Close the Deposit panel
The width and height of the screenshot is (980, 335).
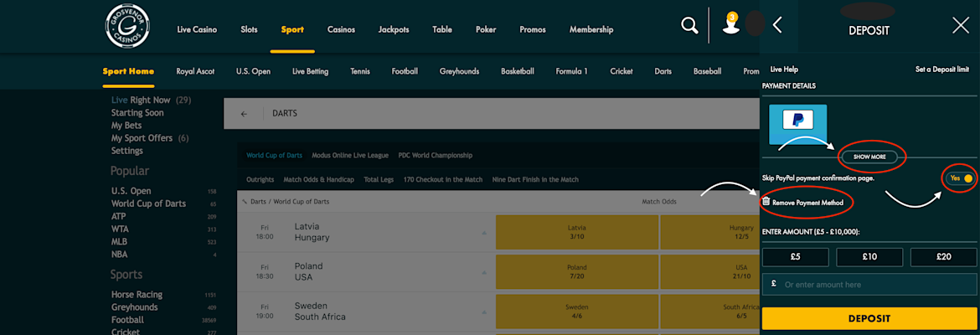coord(960,26)
